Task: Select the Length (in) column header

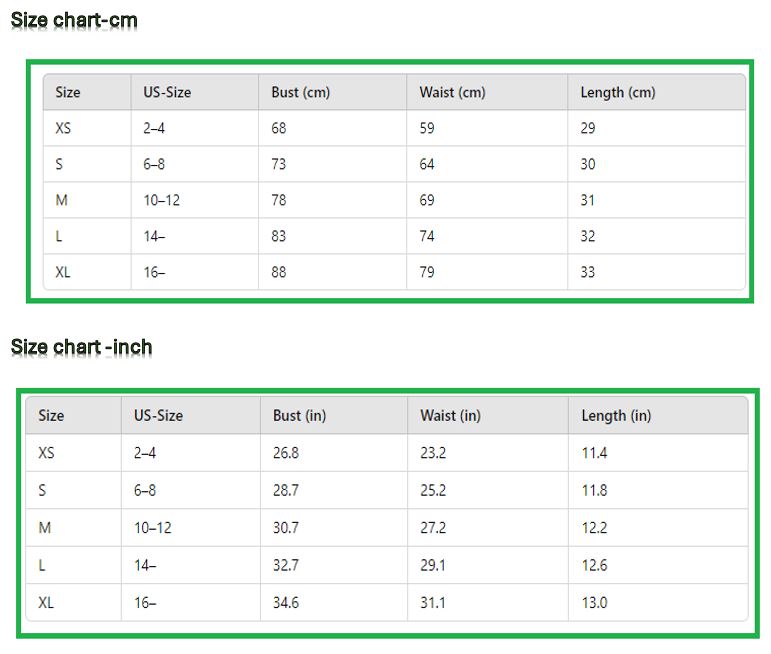Action: pyautogui.click(x=616, y=415)
